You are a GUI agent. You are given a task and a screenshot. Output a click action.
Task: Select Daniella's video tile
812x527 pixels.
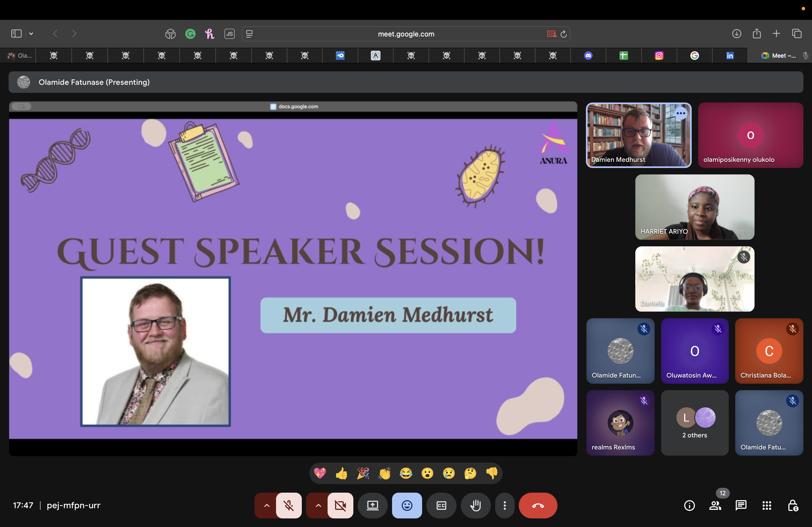[694, 279]
